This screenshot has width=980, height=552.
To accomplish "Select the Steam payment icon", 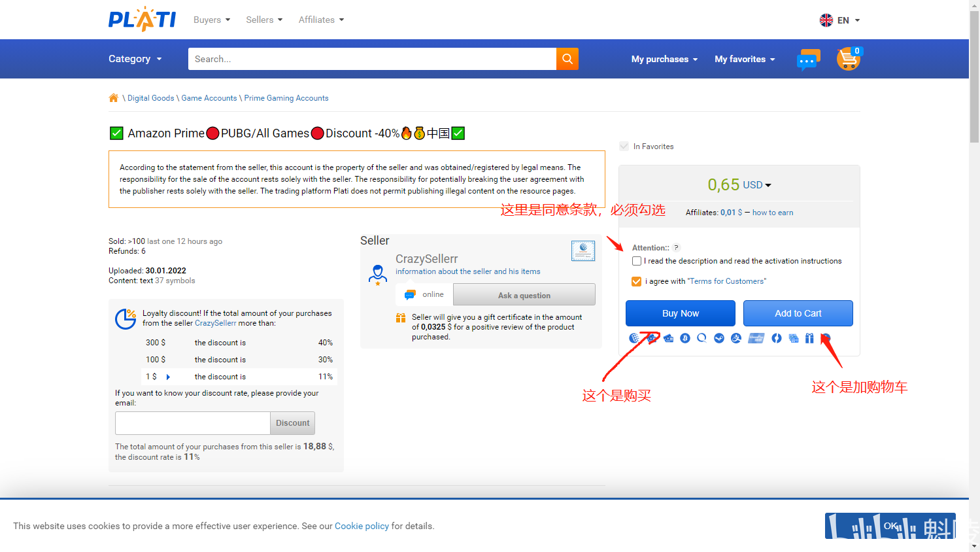I will point(719,338).
